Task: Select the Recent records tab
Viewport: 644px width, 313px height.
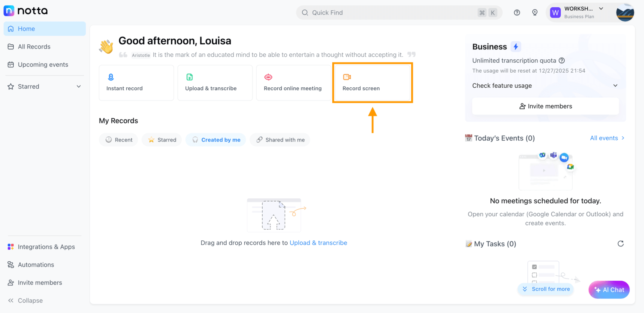Action: [118, 140]
